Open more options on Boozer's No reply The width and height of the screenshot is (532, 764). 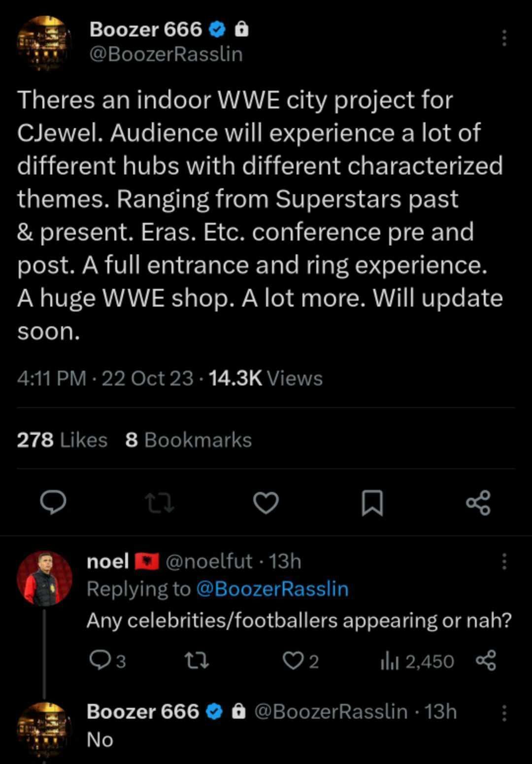503,712
